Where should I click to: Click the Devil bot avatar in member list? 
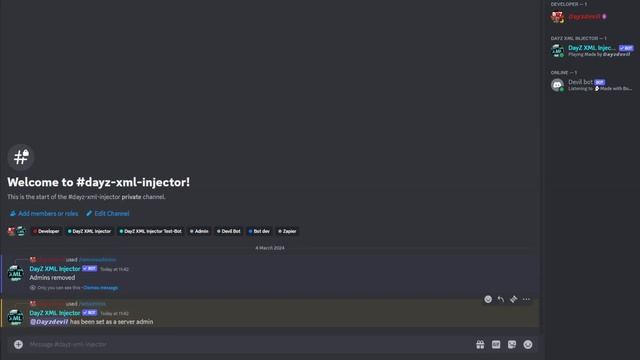(557, 85)
